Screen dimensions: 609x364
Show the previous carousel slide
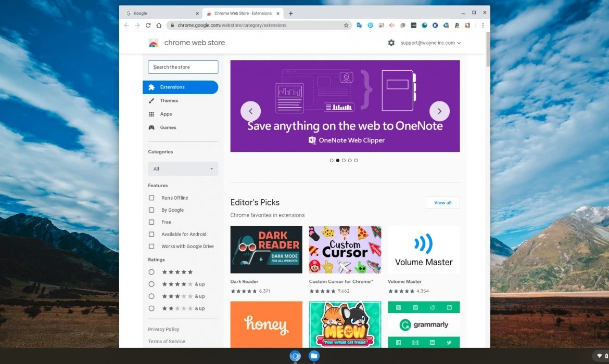pyautogui.click(x=250, y=111)
